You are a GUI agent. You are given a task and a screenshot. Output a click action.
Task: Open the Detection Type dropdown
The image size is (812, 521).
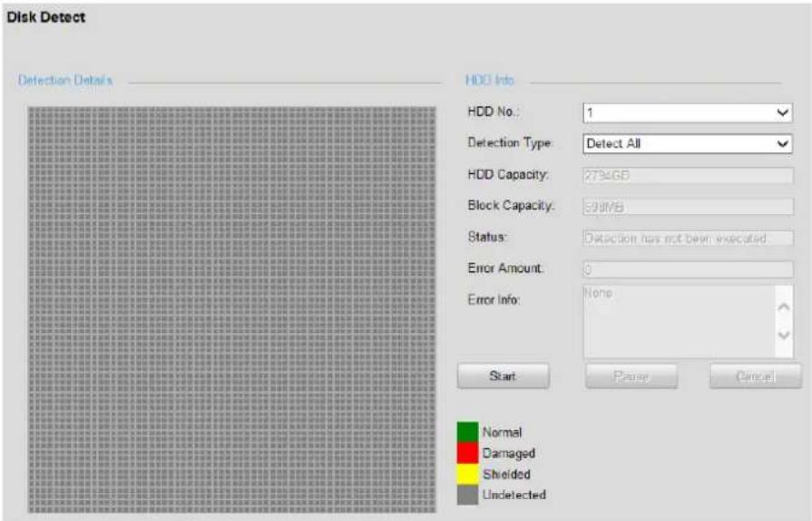687,143
